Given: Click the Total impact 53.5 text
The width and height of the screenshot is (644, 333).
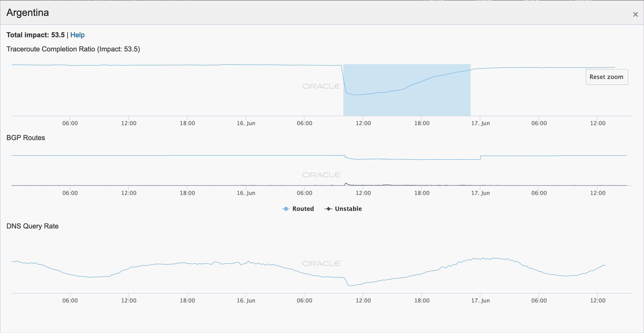Looking at the screenshot, I should point(36,35).
